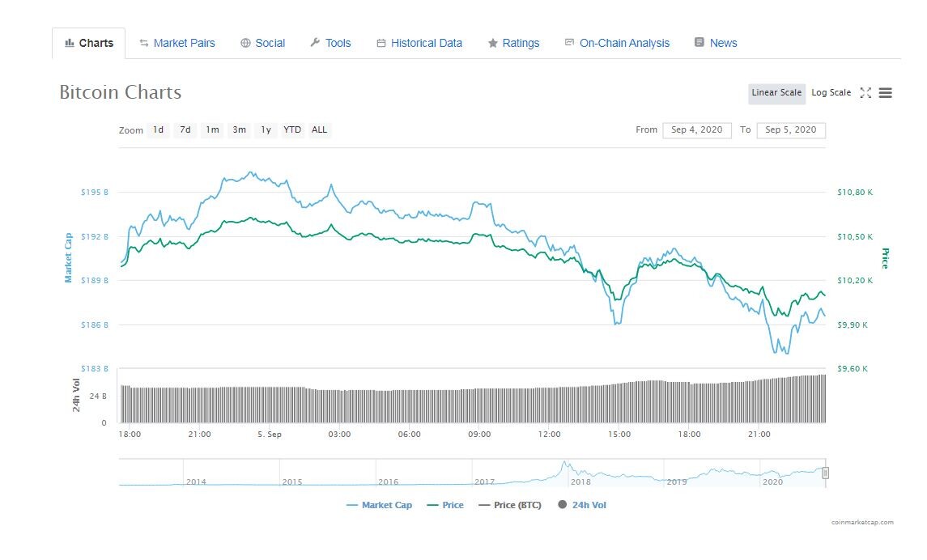Click the News newspaper icon
This screenshot has width=927, height=560.
point(700,43)
